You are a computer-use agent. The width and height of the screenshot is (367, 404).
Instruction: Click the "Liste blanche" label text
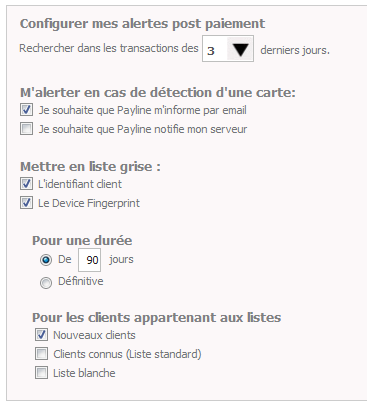click(x=84, y=373)
